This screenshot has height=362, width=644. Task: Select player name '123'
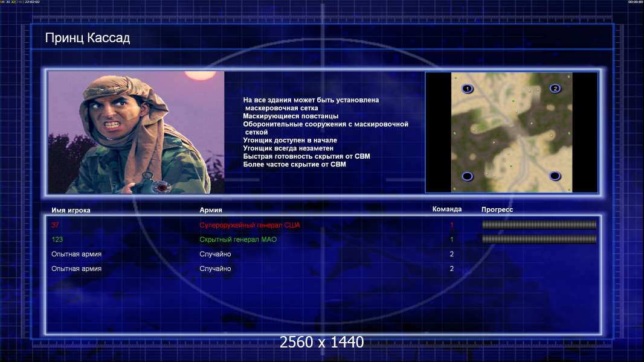[57, 240]
